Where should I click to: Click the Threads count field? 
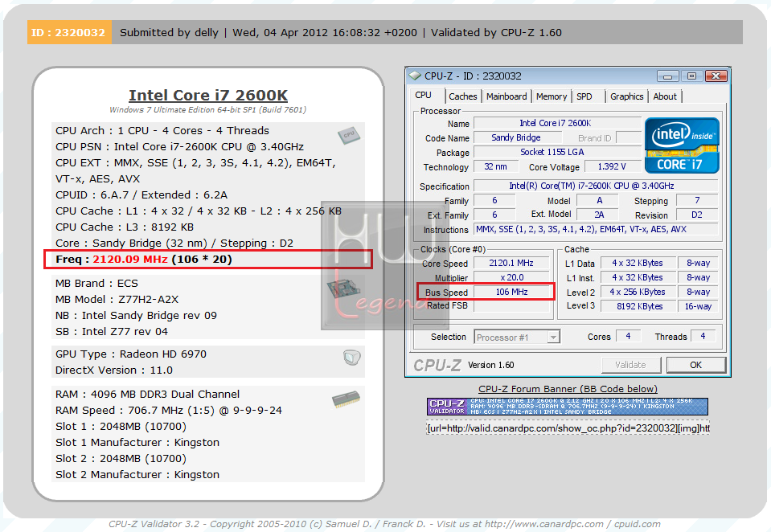click(x=703, y=336)
